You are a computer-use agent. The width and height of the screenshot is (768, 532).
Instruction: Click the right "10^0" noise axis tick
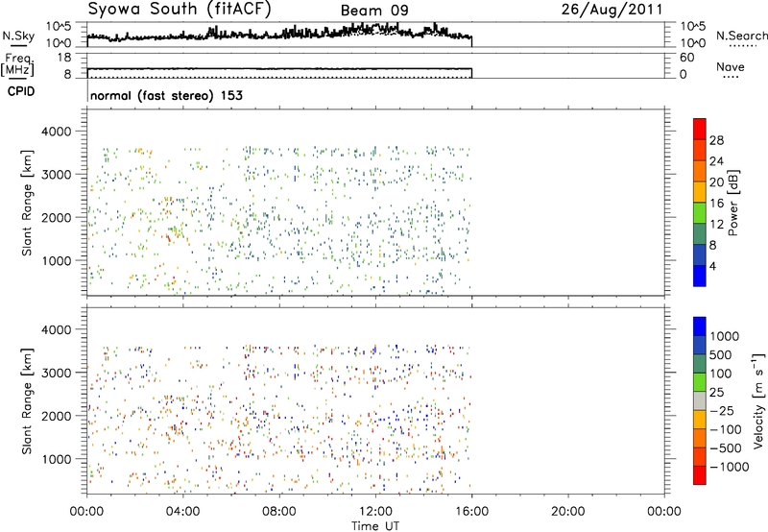click(692, 43)
